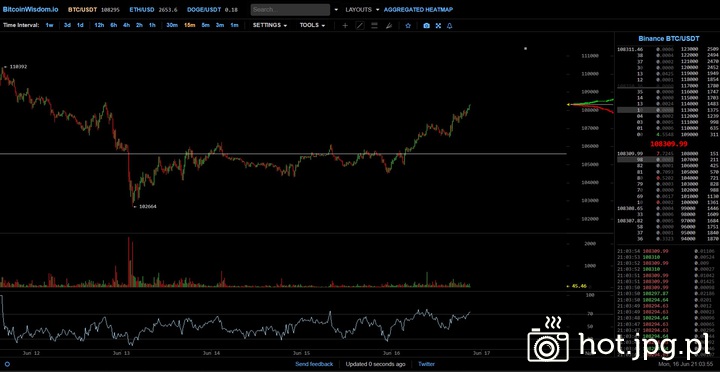Click the search input field
Screen dimensions: 720x372
tap(290, 10)
